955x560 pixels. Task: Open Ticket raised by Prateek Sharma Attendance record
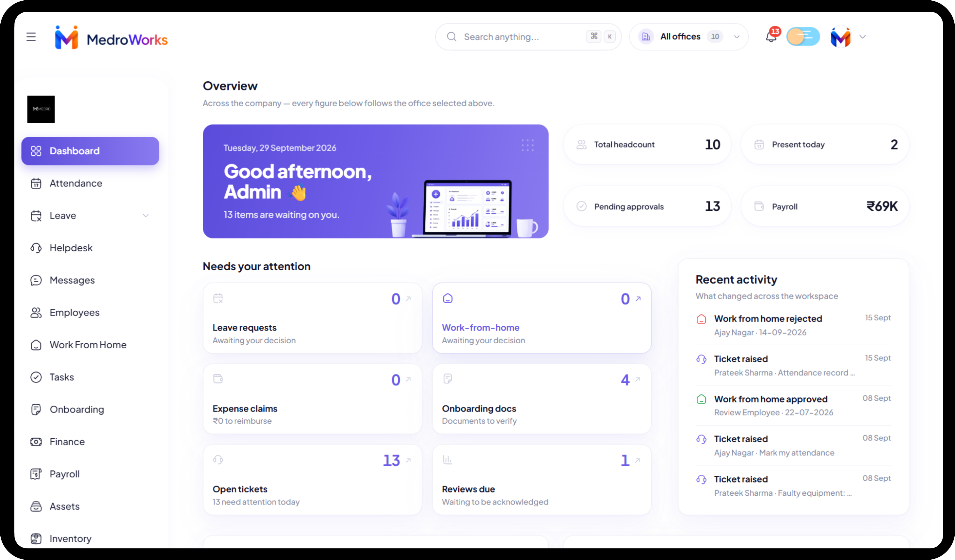click(794, 366)
